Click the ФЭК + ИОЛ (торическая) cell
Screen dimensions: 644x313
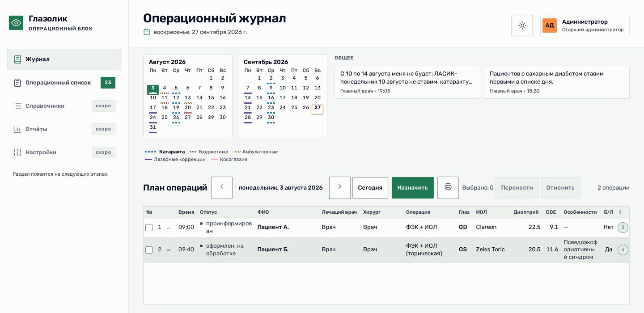tap(424, 250)
